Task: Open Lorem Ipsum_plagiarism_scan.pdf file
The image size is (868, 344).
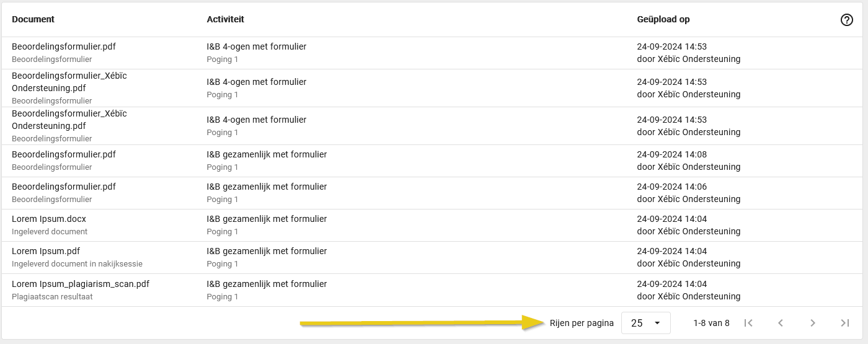Action: 81,284
